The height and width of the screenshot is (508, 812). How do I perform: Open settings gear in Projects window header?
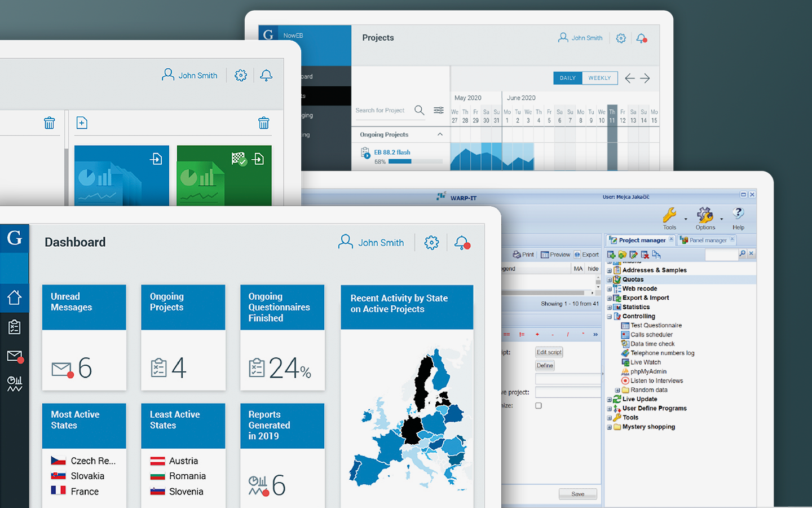[x=621, y=38]
